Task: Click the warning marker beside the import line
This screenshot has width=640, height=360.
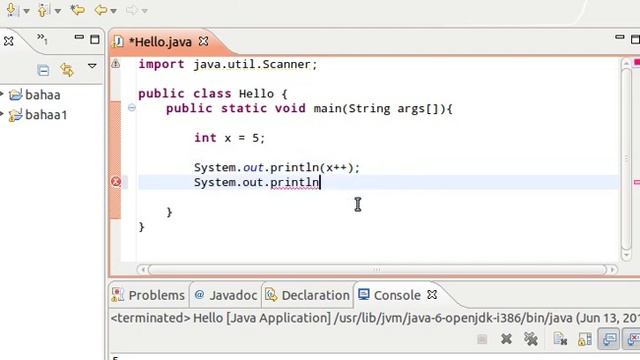Action: pos(116,64)
